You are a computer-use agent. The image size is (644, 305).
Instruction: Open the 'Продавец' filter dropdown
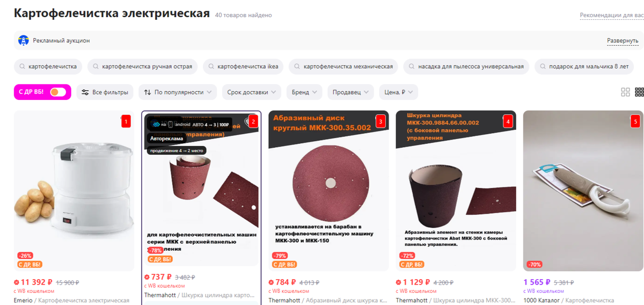350,92
